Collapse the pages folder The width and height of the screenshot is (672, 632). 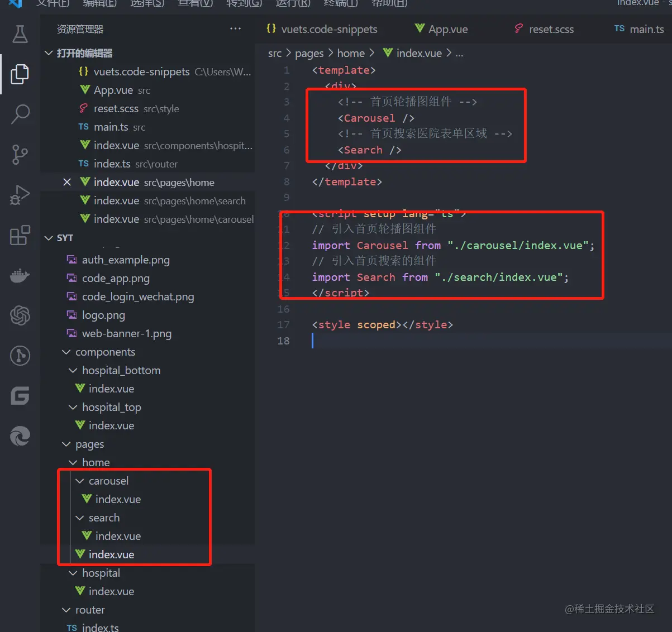(x=66, y=444)
